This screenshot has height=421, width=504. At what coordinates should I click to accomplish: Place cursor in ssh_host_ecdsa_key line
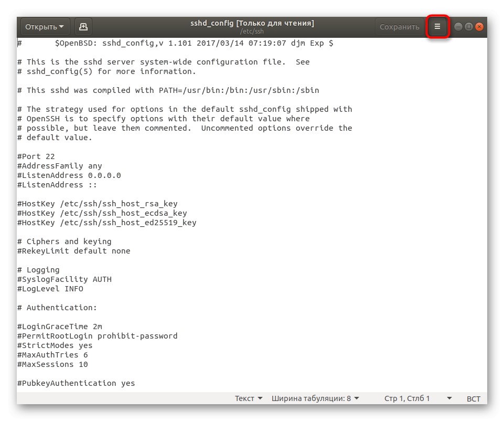click(x=102, y=213)
